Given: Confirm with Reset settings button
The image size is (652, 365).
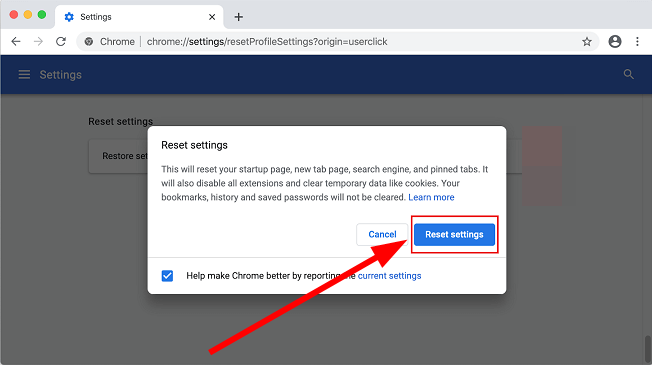Looking at the screenshot, I should [x=454, y=234].
